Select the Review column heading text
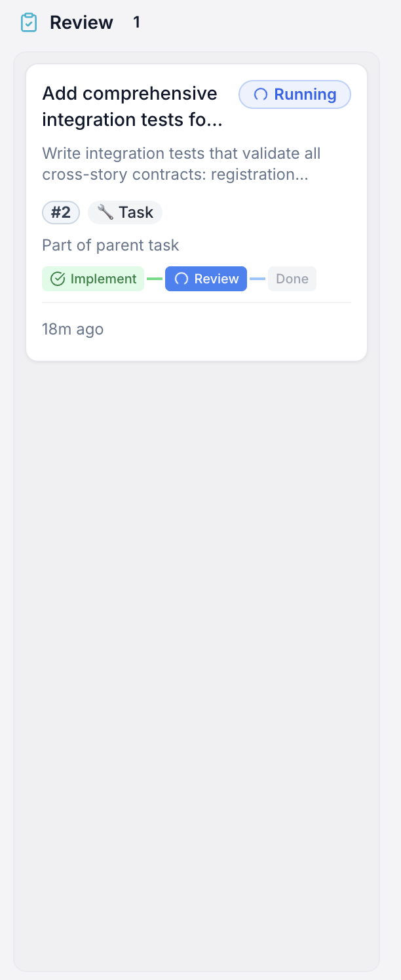Screen dimensions: 401x980 pyautogui.click(x=81, y=23)
